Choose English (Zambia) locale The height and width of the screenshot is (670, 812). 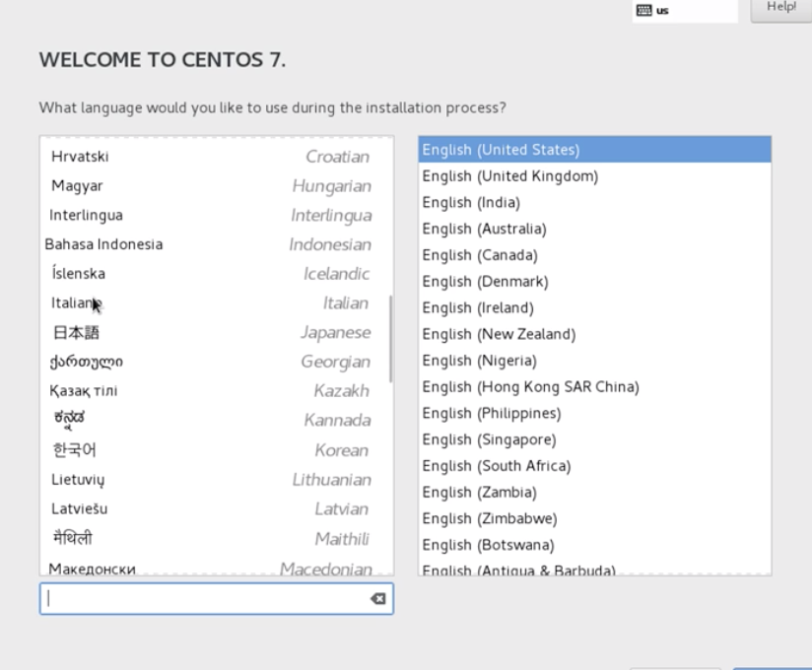pyautogui.click(x=594, y=492)
